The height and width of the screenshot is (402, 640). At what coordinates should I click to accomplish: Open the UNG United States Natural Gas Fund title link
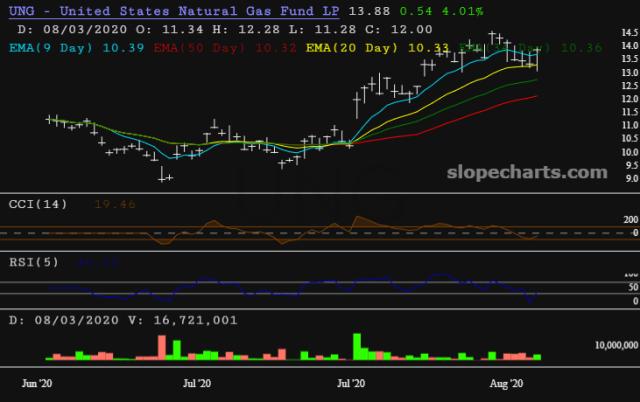(174, 11)
